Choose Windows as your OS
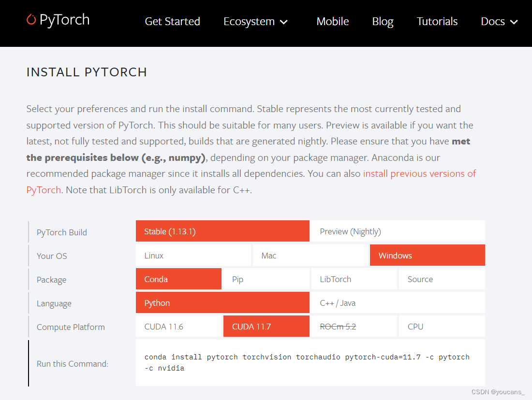 click(x=428, y=255)
